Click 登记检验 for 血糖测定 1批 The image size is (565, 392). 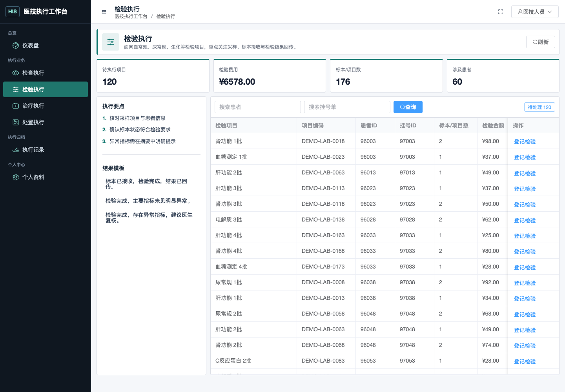point(525,157)
